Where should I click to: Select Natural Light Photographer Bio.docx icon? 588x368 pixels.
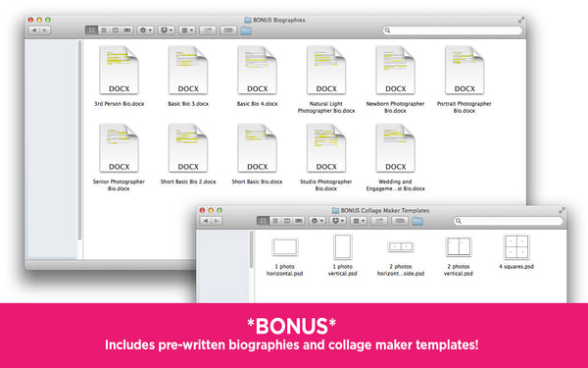326,71
